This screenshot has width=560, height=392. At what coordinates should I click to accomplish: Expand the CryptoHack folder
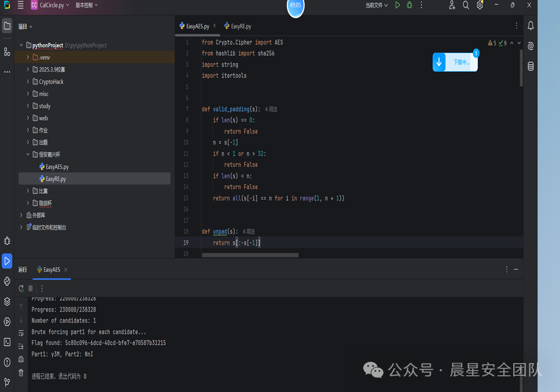pyautogui.click(x=28, y=82)
